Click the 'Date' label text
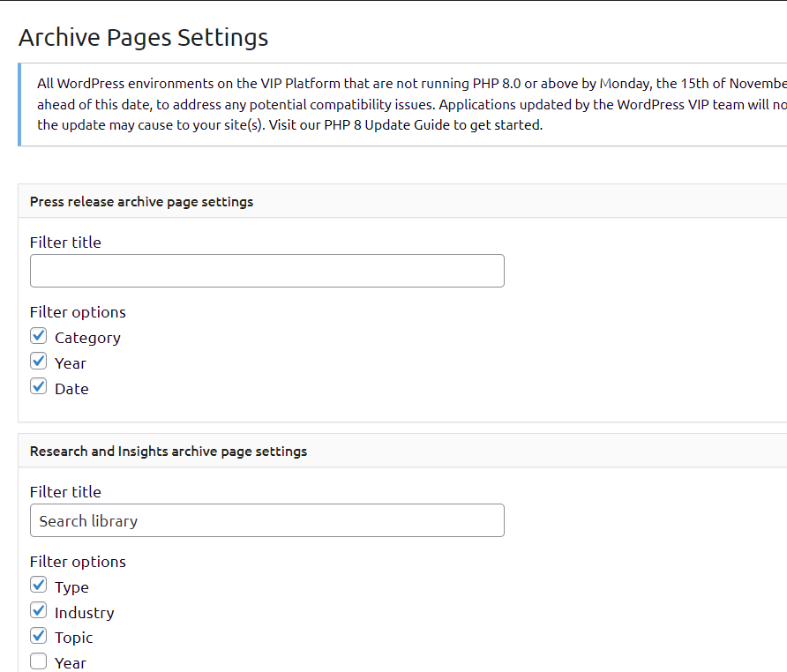 [71, 389]
